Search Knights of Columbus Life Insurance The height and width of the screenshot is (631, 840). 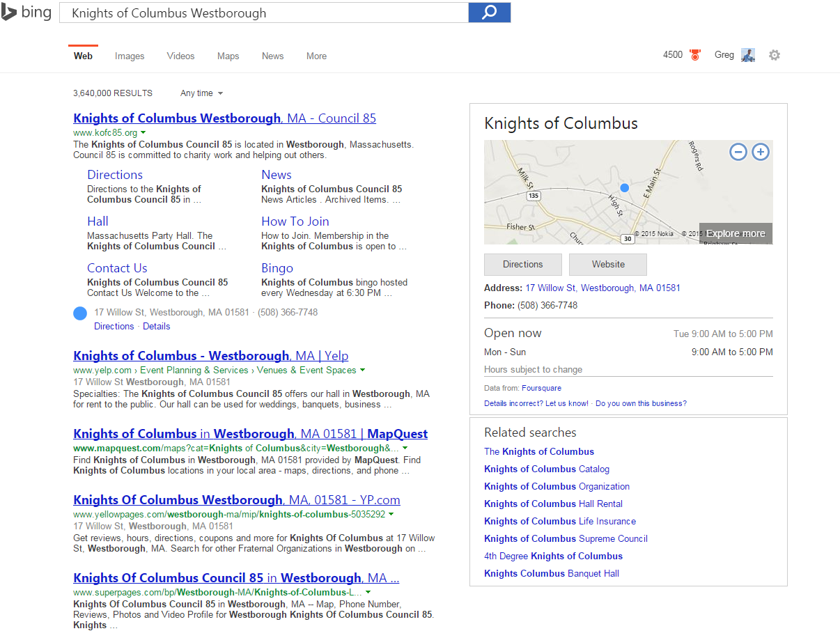560,521
